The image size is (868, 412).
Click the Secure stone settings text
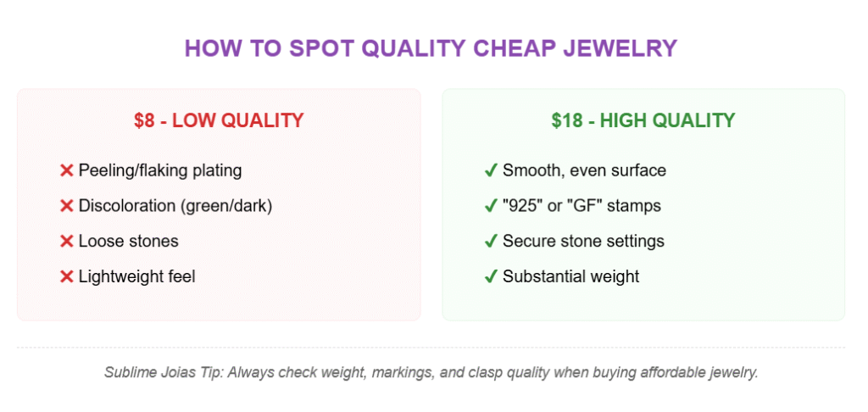point(583,242)
